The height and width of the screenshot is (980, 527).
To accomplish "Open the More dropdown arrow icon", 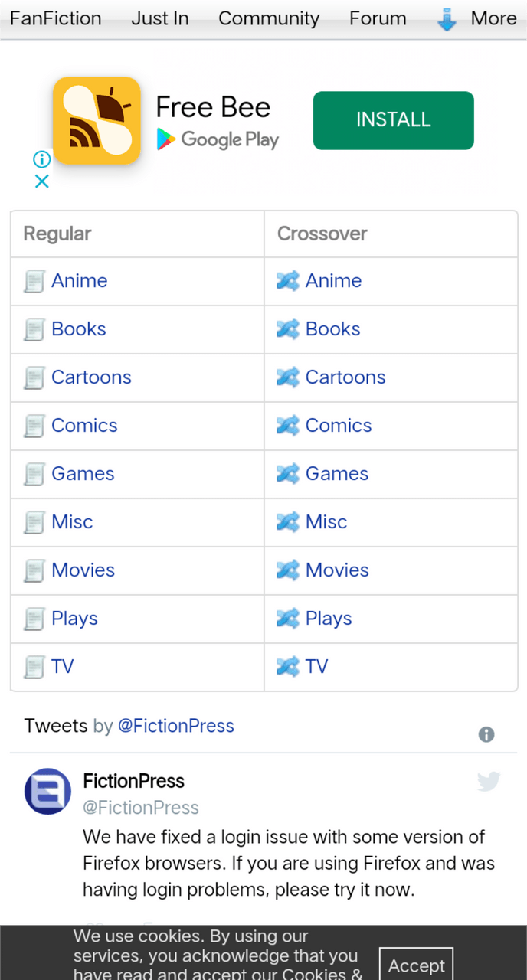I will coord(447,20).
